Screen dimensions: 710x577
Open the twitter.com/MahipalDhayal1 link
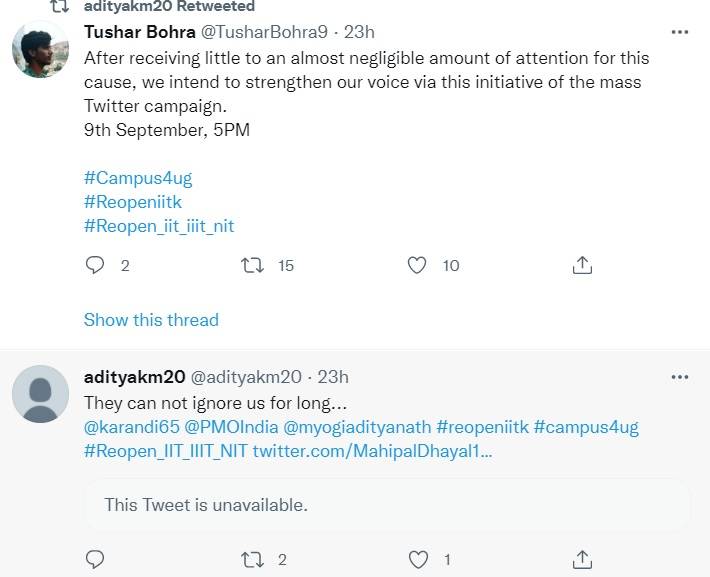coord(372,451)
